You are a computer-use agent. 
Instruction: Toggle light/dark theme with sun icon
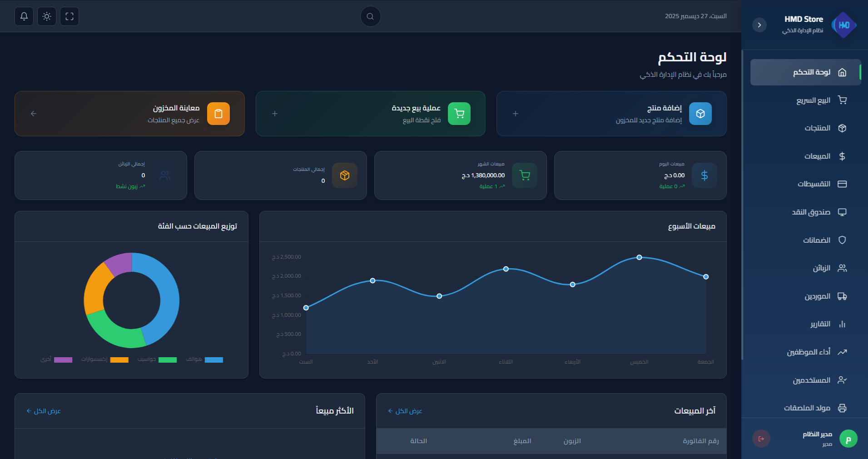(x=47, y=16)
